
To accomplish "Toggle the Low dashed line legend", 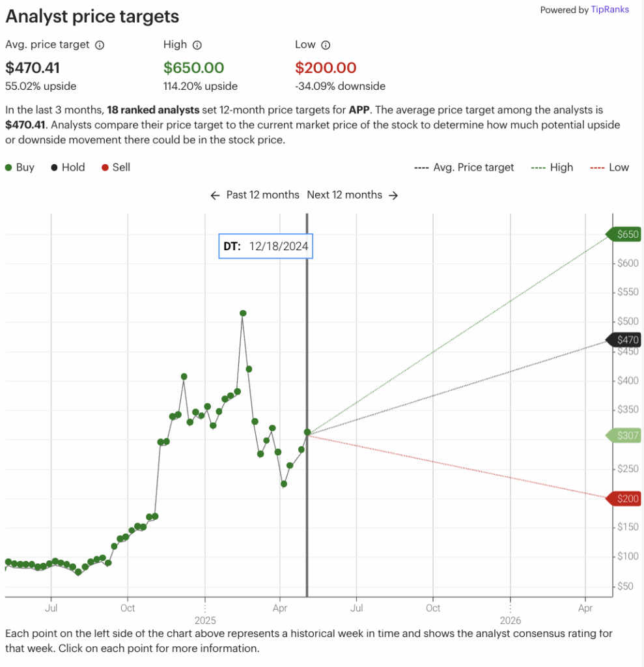I will coord(609,167).
